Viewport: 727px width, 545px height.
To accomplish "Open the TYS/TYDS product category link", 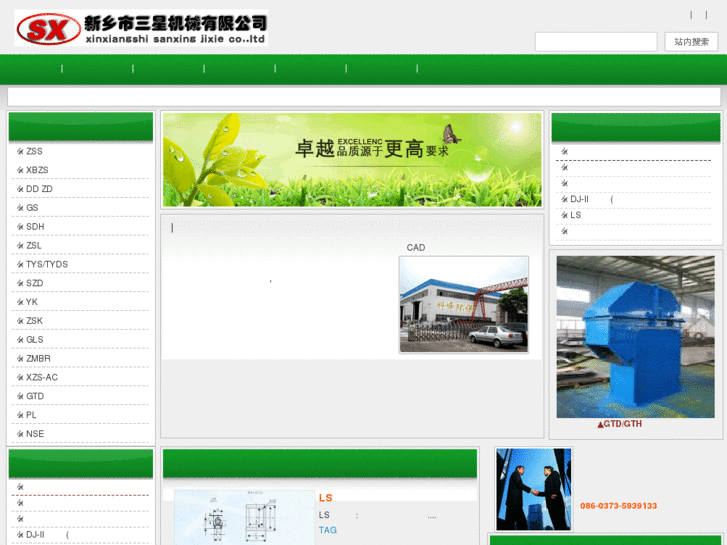I will [x=47, y=264].
